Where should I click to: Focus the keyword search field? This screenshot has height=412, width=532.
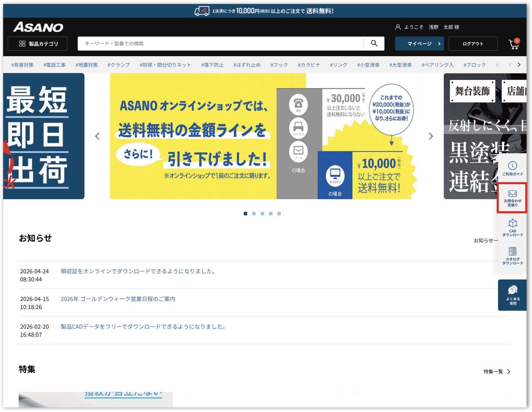point(220,44)
